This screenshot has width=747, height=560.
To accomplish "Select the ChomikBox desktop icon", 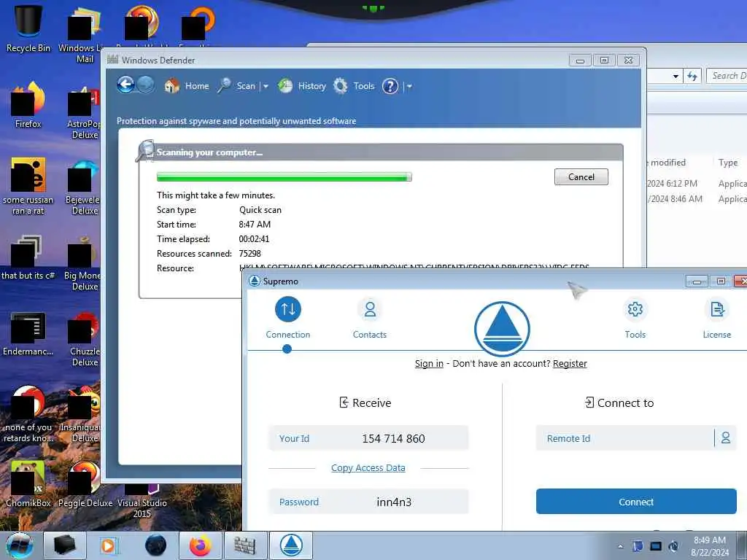I will coord(28,483).
